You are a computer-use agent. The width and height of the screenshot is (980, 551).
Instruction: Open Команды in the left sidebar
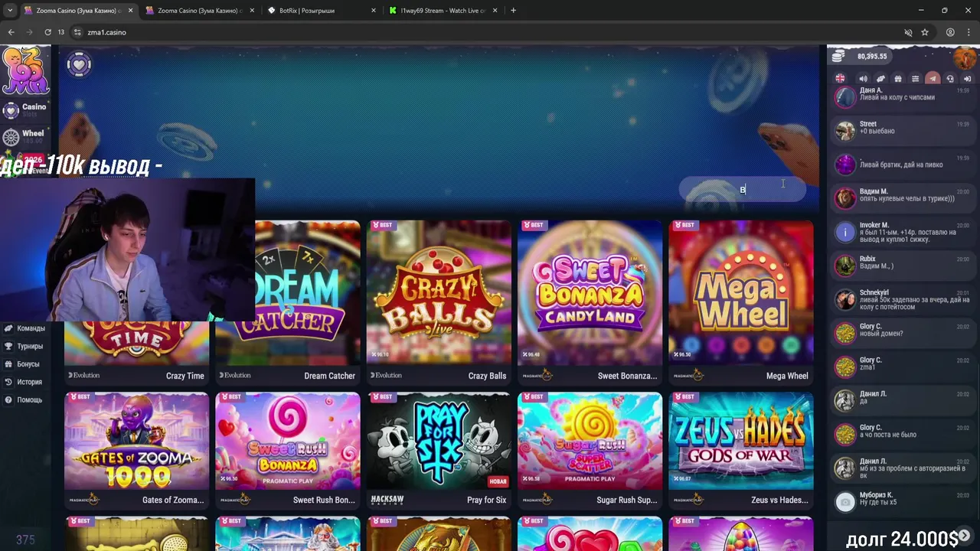24,328
